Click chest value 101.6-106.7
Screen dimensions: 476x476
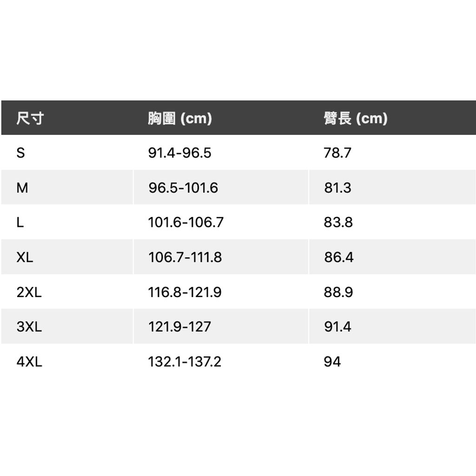pyautogui.click(x=185, y=222)
